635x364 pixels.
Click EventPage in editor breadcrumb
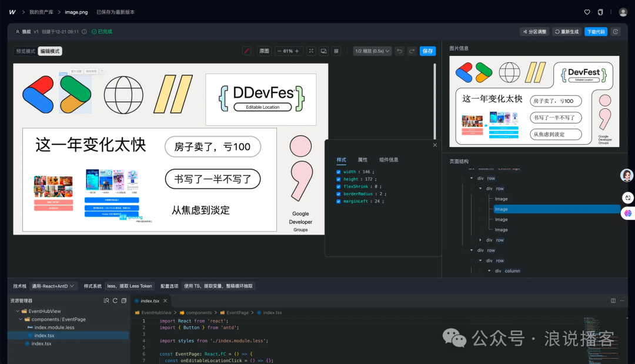238,313
